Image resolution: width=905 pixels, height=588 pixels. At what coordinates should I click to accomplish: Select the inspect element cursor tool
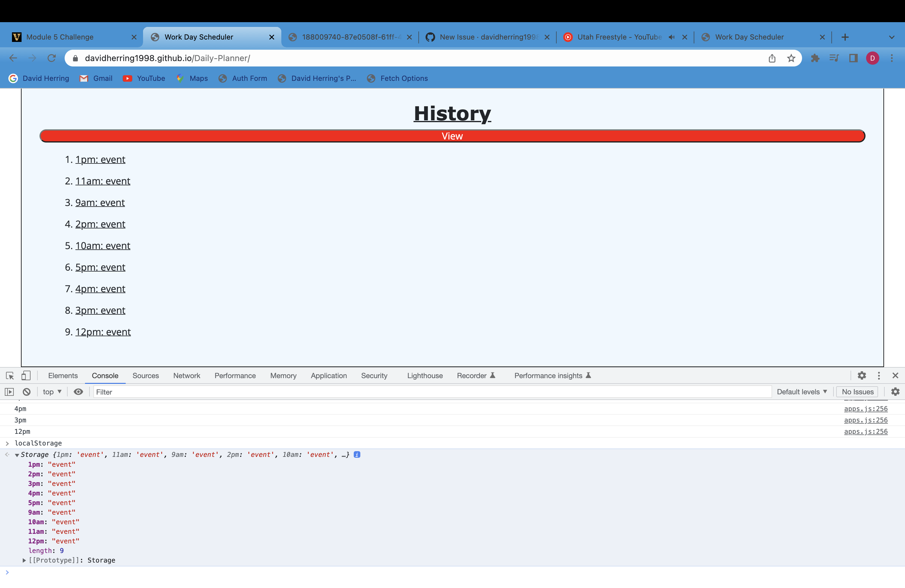[10, 375]
